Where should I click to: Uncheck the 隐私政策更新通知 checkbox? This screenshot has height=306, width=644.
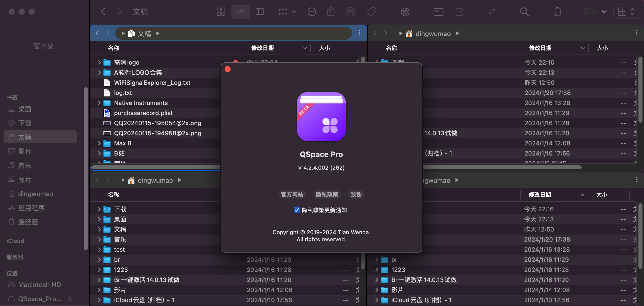(x=297, y=210)
